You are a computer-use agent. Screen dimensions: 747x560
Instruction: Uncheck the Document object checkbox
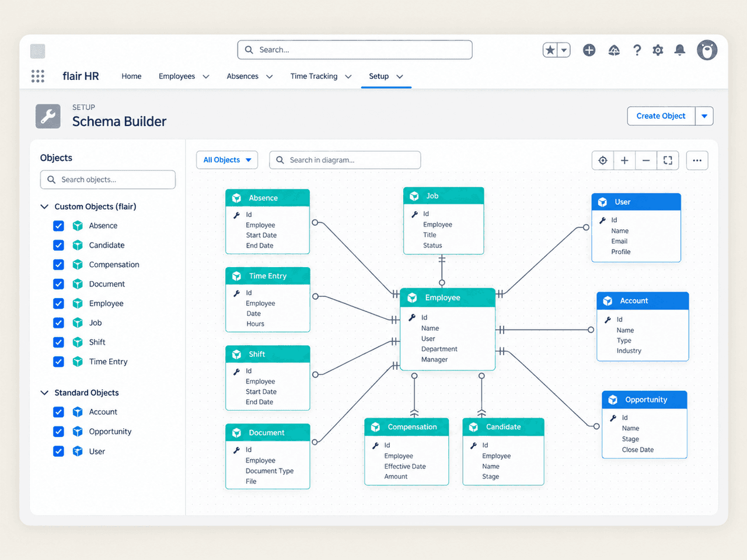click(58, 284)
